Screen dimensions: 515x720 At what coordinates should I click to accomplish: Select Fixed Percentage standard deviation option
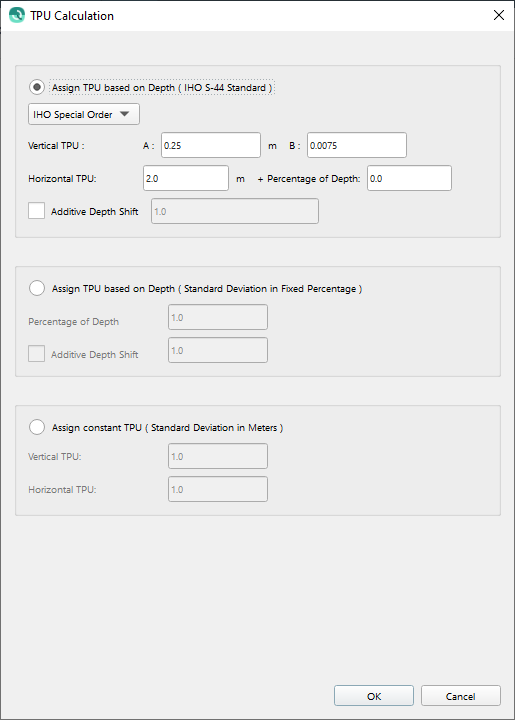click(x=37, y=288)
